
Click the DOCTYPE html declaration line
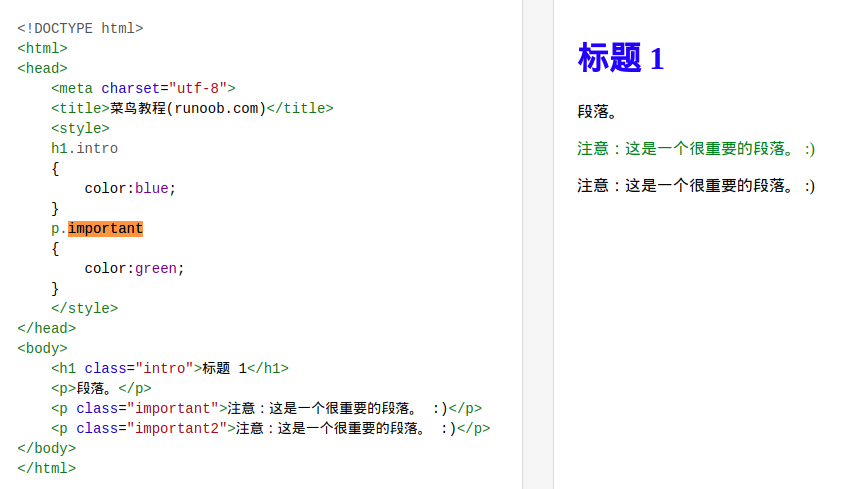click(x=80, y=28)
